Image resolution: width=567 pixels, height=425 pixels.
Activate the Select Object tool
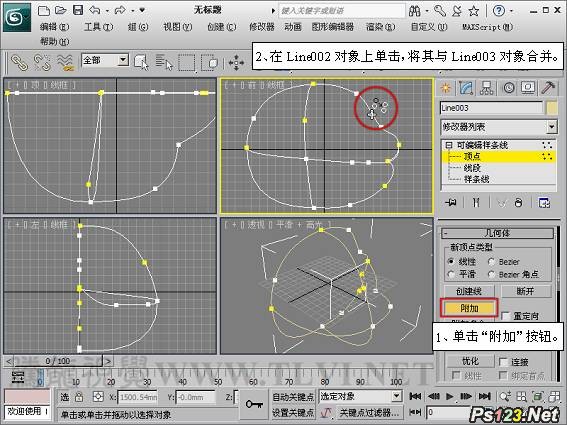[x=141, y=62]
